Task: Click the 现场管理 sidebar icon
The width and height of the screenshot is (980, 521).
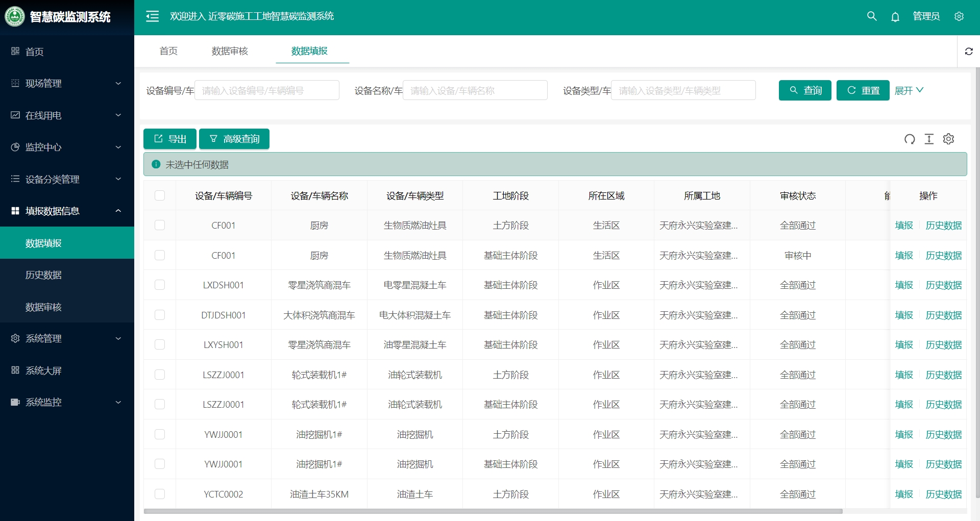Action: pos(15,83)
